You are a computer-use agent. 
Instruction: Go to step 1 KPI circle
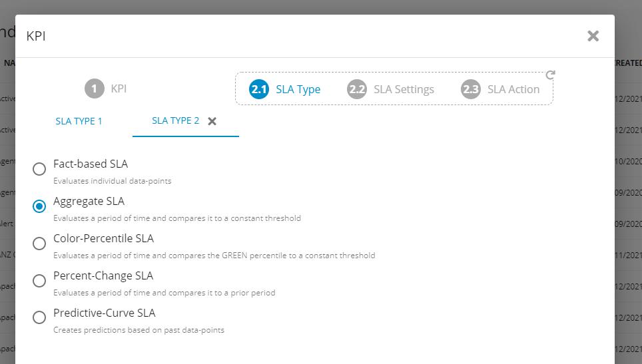pyautogui.click(x=95, y=89)
